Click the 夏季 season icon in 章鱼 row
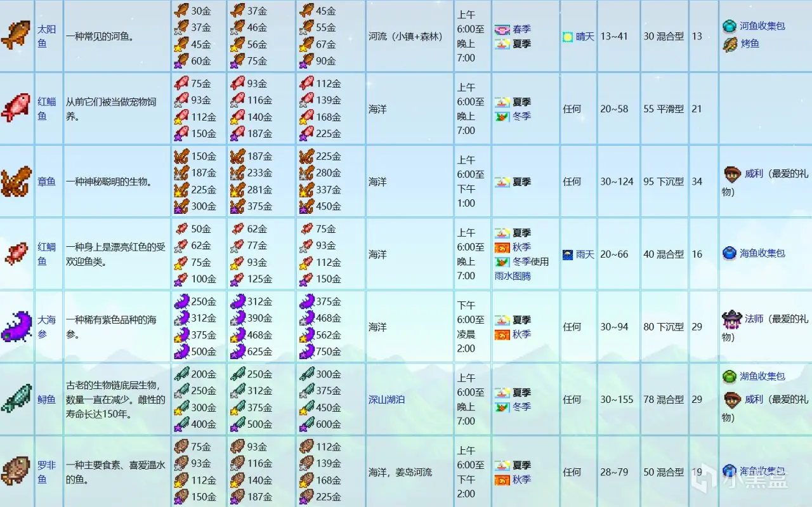 [502, 181]
